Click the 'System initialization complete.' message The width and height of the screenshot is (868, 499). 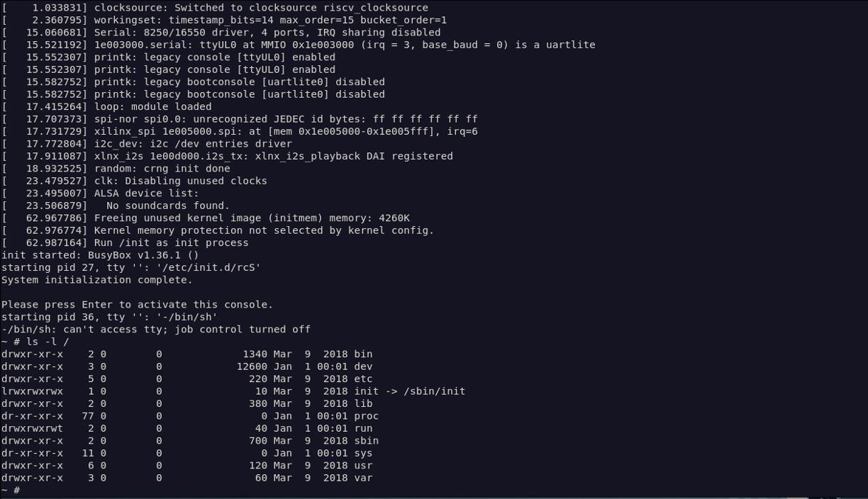click(96, 280)
